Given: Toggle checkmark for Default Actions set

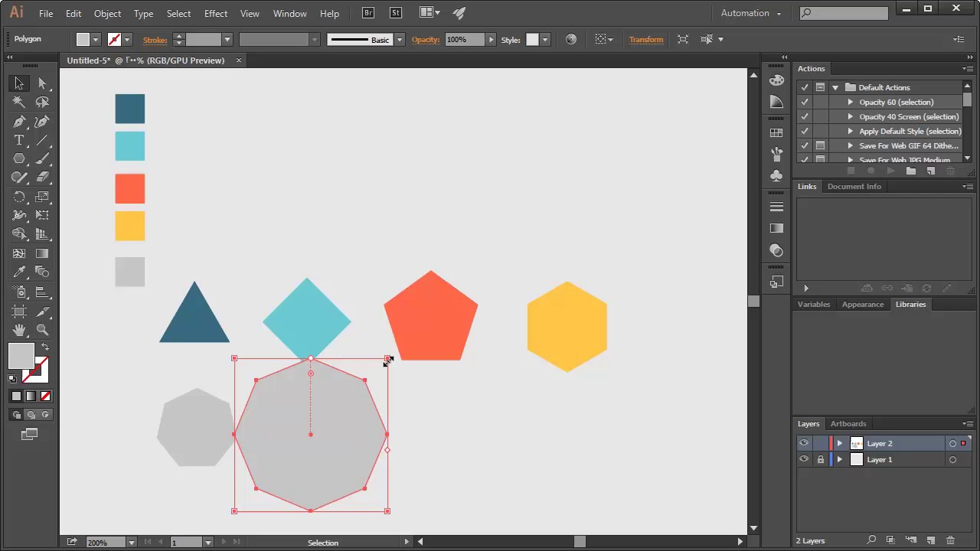Looking at the screenshot, I should click(x=804, y=87).
